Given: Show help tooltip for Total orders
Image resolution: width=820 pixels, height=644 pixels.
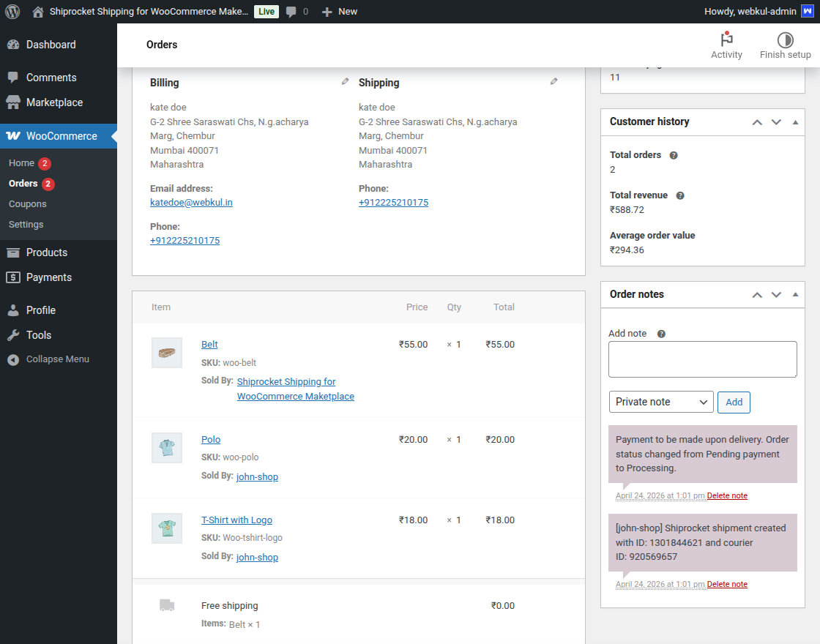Looking at the screenshot, I should click(x=674, y=155).
